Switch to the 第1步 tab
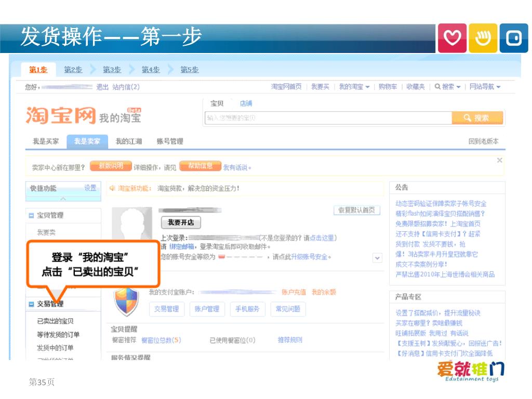Screen dimensions: 532x399 tap(38, 70)
